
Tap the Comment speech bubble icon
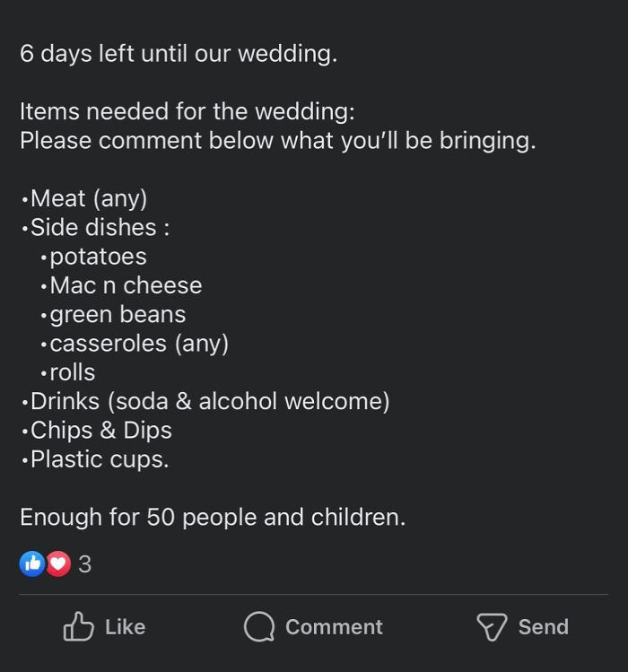259,627
